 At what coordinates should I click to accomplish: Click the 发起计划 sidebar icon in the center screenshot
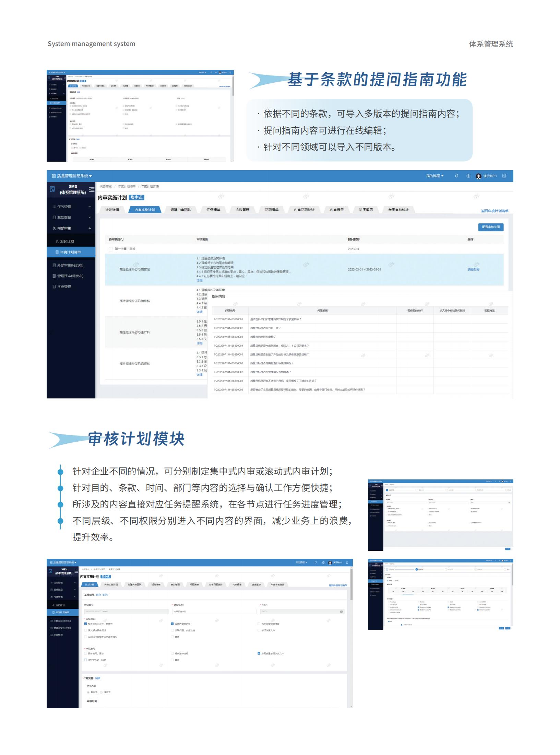tap(57, 241)
